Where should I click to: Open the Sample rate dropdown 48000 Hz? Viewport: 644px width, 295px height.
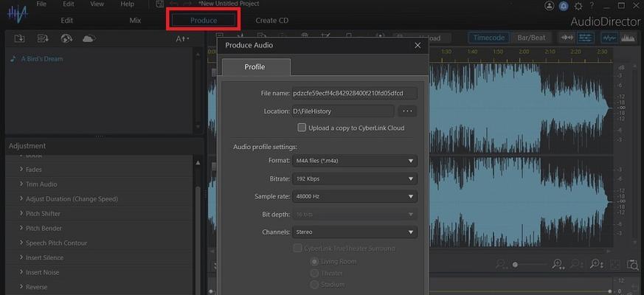coord(354,196)
